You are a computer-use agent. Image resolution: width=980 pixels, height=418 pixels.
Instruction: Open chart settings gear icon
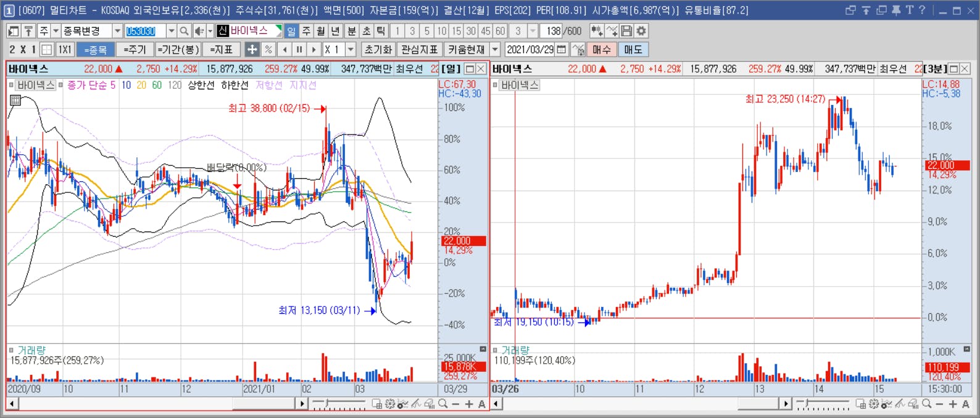(x=641, y=31)
